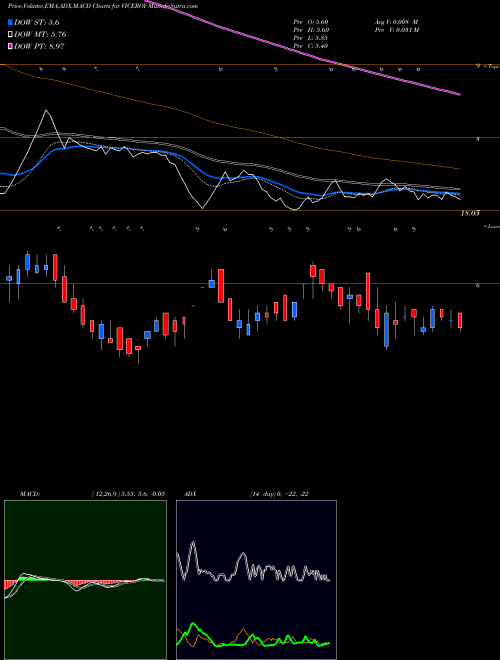
Task: Open the green MACD indicator chart panel
Action: pos(85,580)
